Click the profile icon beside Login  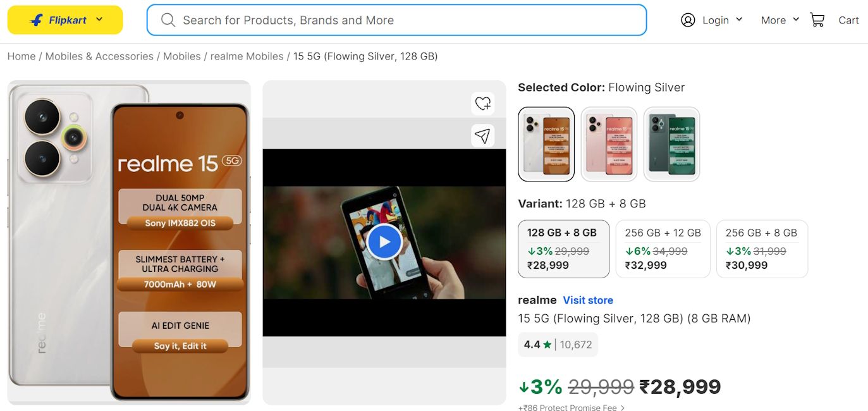point(688,20)
